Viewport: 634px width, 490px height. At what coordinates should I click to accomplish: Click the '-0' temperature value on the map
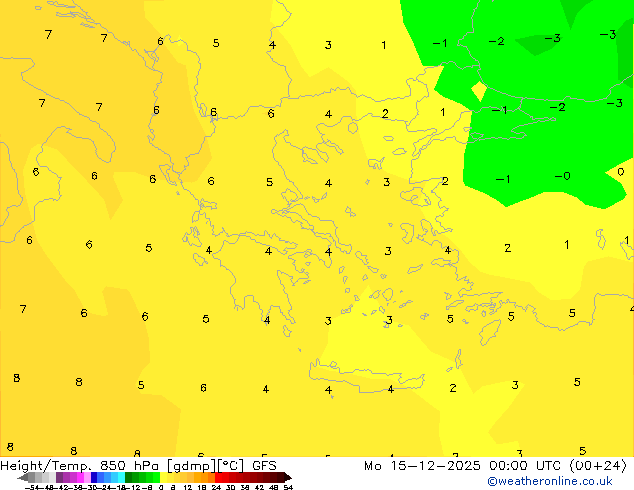[x=562, y=176]
